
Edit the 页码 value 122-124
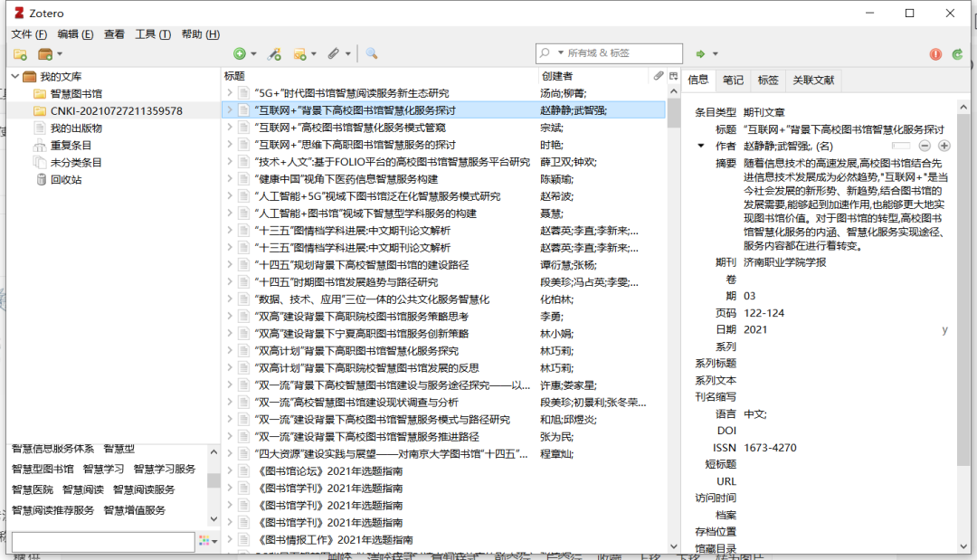pos(764,313)
